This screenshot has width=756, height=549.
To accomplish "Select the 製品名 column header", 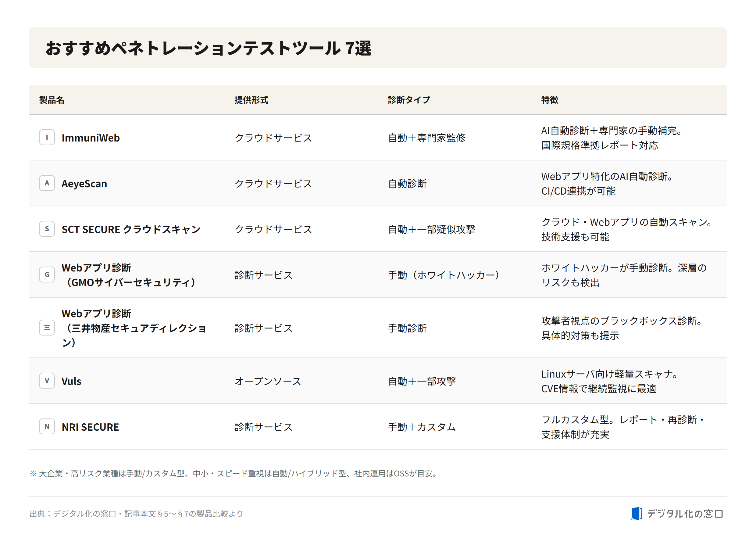I will pyautogui.click(x=52, y=100).
